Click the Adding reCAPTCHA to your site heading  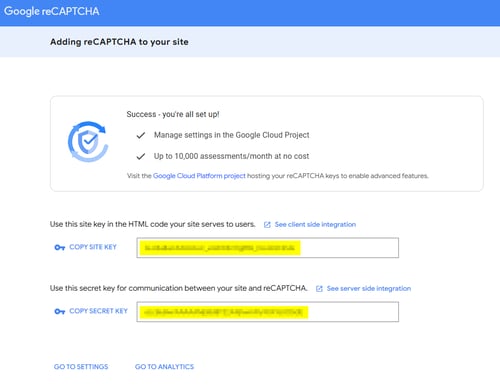pos(119,42)
